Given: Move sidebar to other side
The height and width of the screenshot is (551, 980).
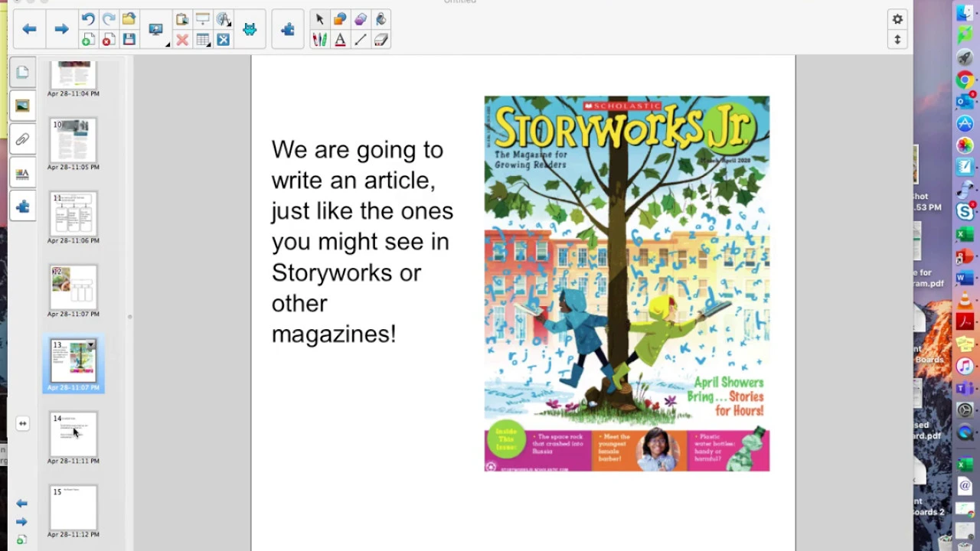Looking at the screenshot, I should pyautogui.click(x=22, y=423).
